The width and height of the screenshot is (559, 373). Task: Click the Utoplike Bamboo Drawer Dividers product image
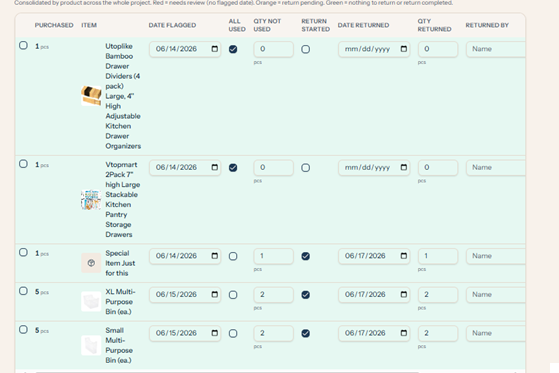pos(91,96)
